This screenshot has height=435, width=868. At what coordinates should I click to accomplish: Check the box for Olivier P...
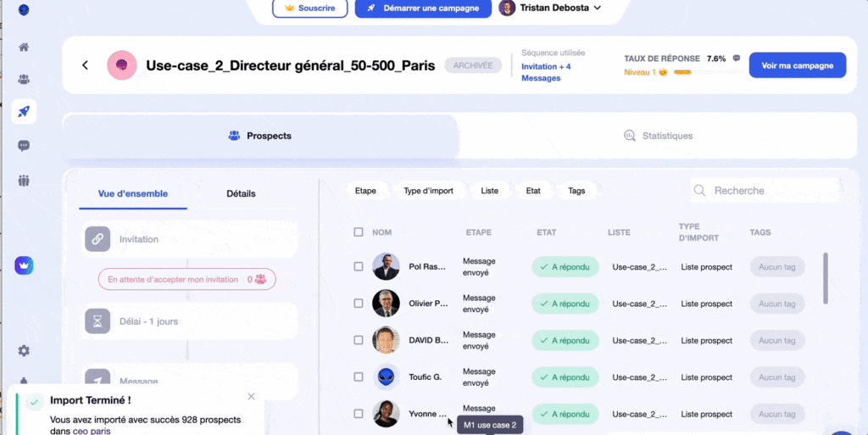click(359, 304)
